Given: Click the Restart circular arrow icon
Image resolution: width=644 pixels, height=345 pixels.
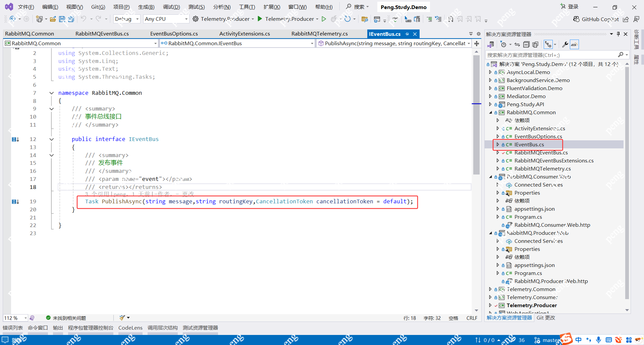Looking at the screenshot, I should click(x=347, y=19).
